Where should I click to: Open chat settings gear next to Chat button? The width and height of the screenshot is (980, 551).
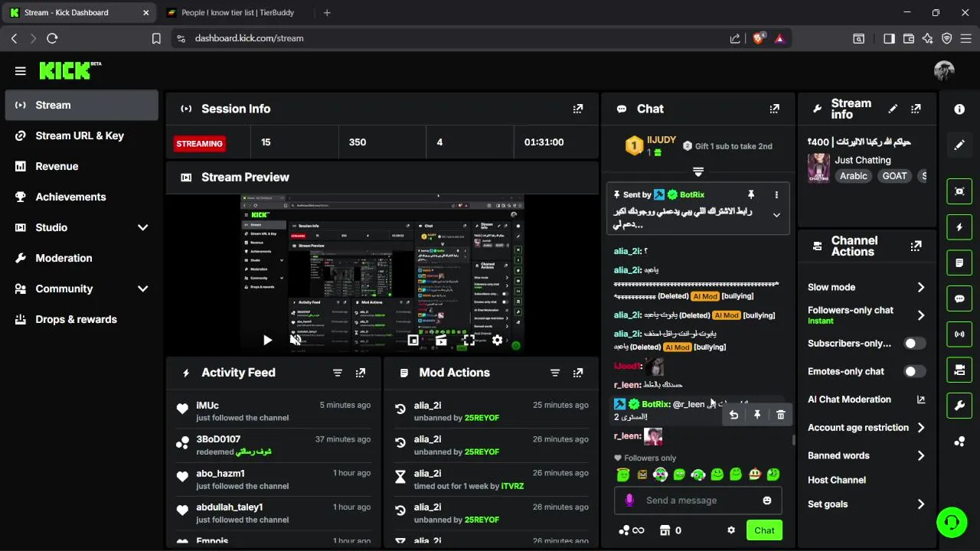731,530
